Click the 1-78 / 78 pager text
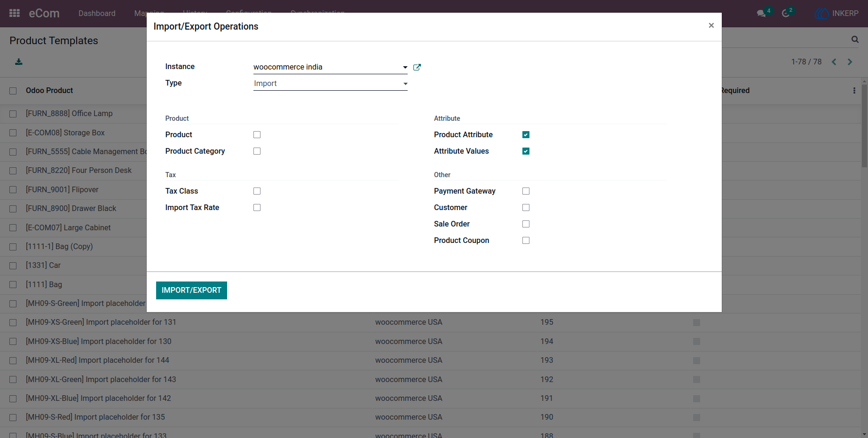 click(x=806, y=62)
